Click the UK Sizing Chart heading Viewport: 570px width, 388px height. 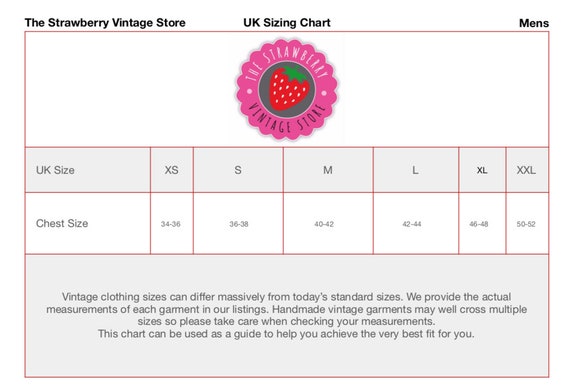[x=287, y=23]
